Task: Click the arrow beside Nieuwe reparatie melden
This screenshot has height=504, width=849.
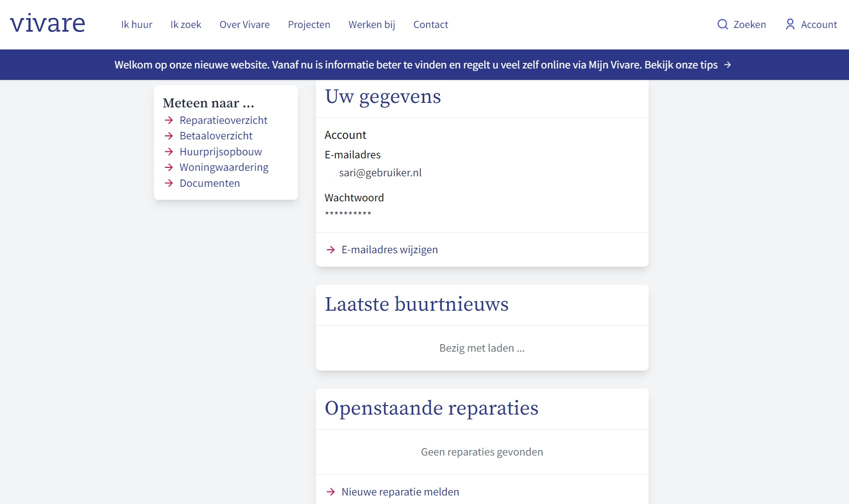Action: point(330,492)
